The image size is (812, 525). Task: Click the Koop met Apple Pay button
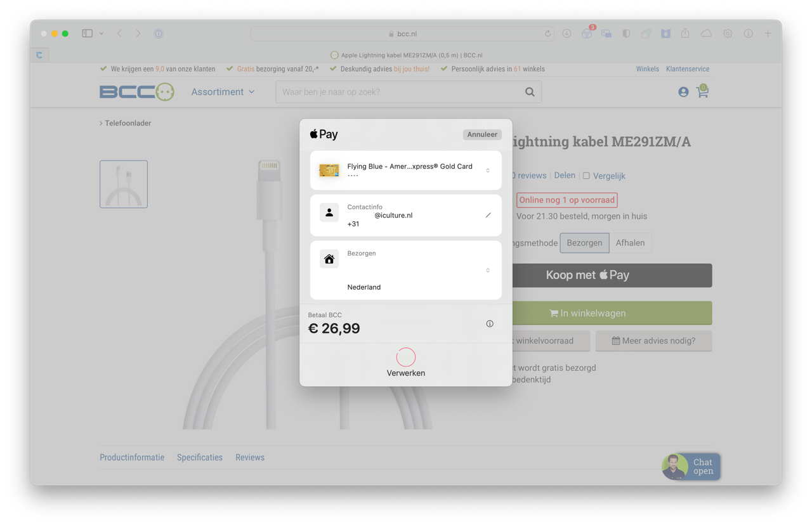pos(612,275)
